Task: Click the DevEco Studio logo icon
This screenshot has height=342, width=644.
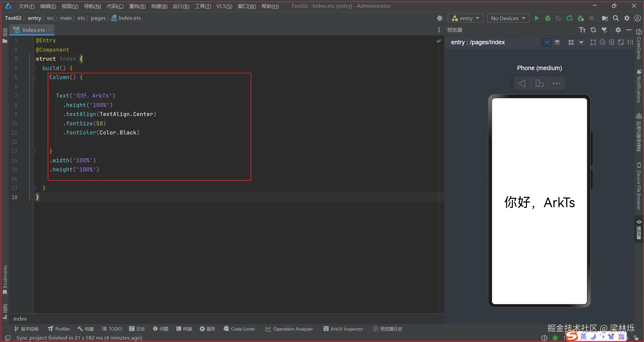Action: coord(8,6)
